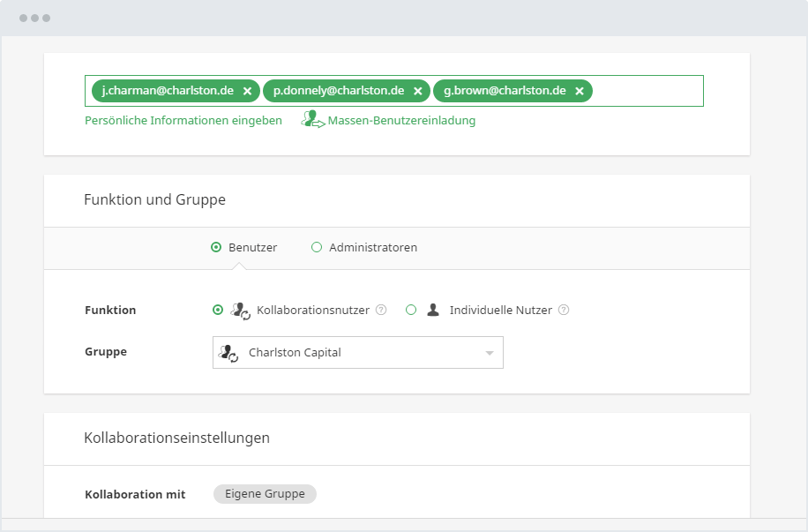Viewport: 808px width, 532px height.
Task: Select the Benutzer radio button
Action: [x=216, y=247]
